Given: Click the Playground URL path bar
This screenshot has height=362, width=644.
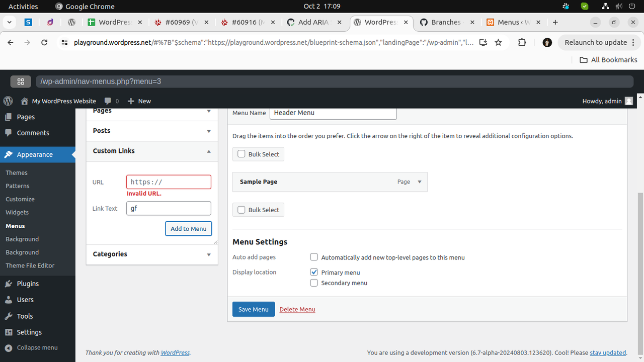Looking at the screenshot, I should 335,81.
